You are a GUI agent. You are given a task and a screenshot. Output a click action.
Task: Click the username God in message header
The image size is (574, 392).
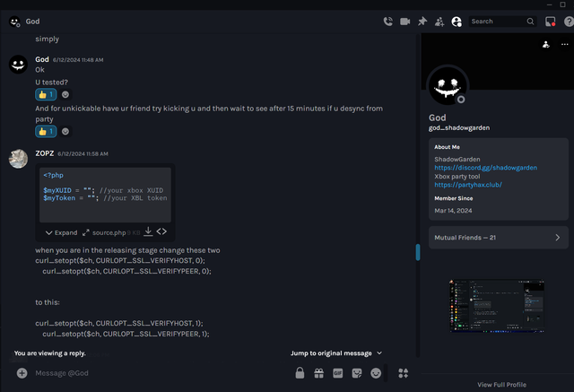click(42, 59)
